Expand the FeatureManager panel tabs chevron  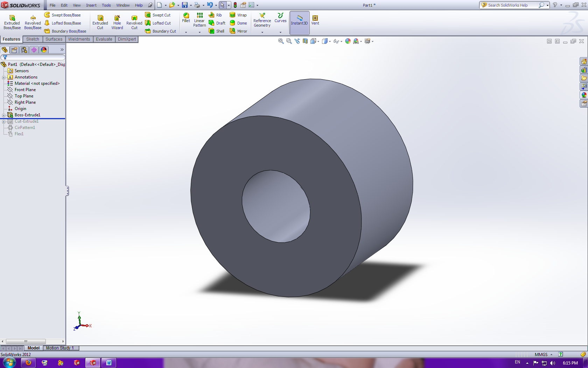[x=62, y=50]
